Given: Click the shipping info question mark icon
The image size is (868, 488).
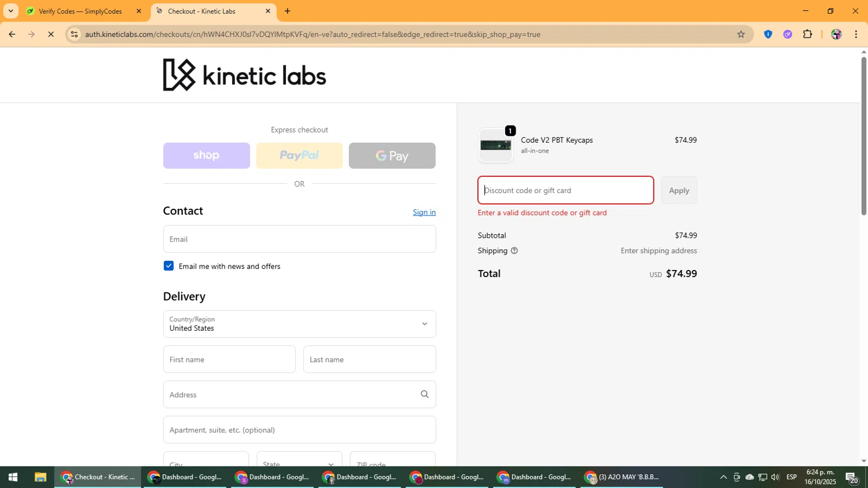Looking at the screenshot, I should pyautogui.click(x=514, y=251).
